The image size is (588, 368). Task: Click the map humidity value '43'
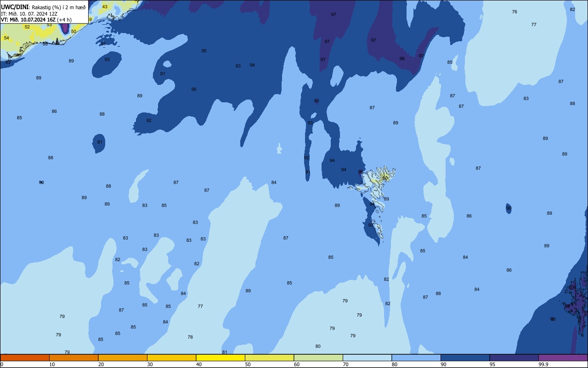pos(105,7)
